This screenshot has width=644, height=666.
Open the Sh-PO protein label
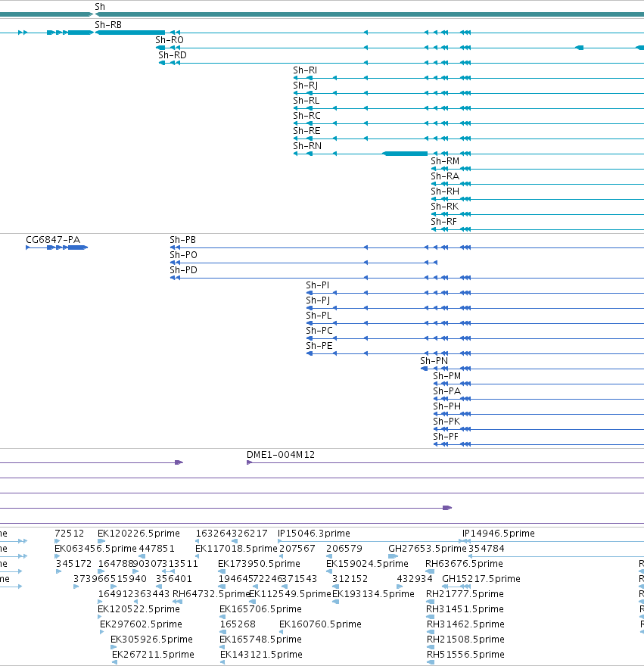pos(184,255)
